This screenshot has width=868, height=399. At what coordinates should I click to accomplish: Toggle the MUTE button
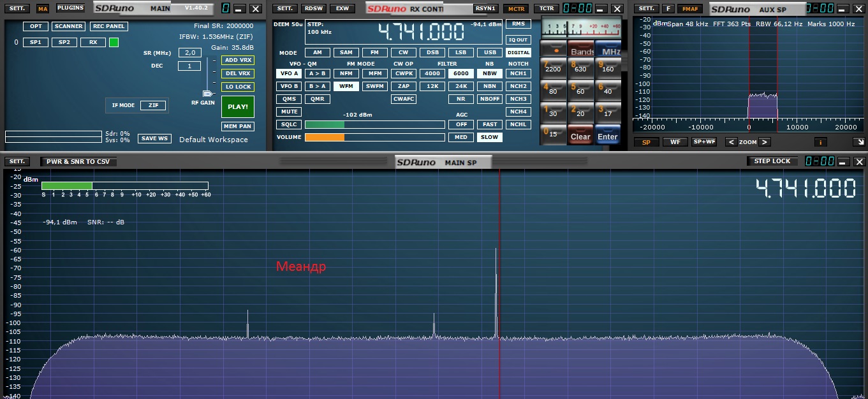(289, 112)
